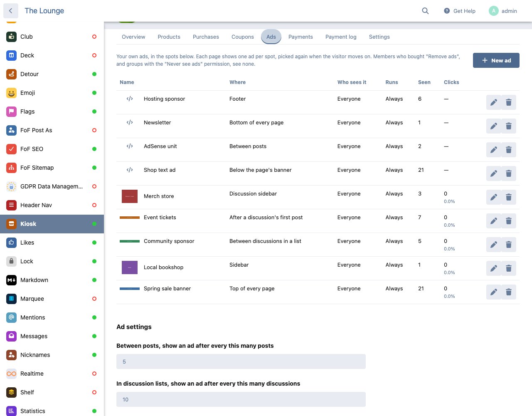532x416 pixels.
Task: Click the Statistics extension icon
Action: click(x=12, y=411)
